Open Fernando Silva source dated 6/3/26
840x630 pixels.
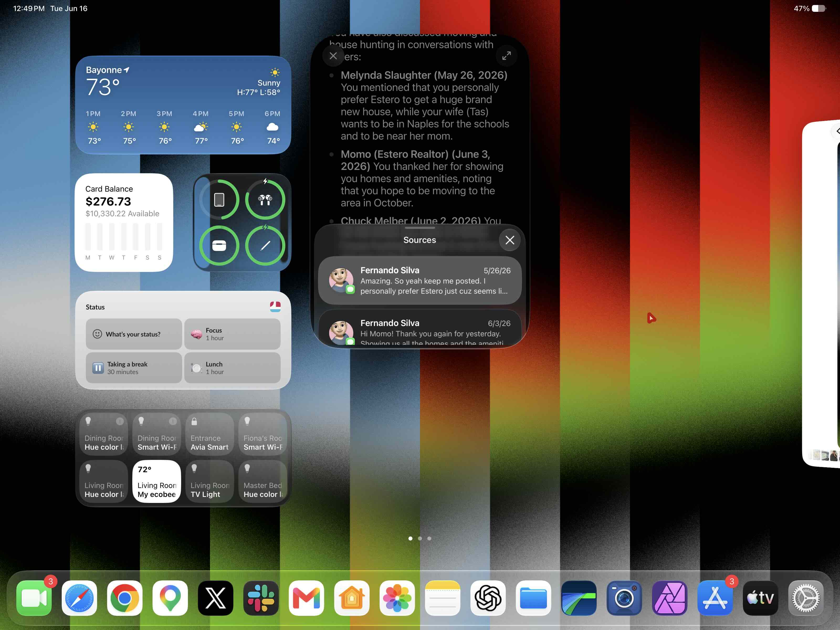pyautogui.click(x=420, y=328)
